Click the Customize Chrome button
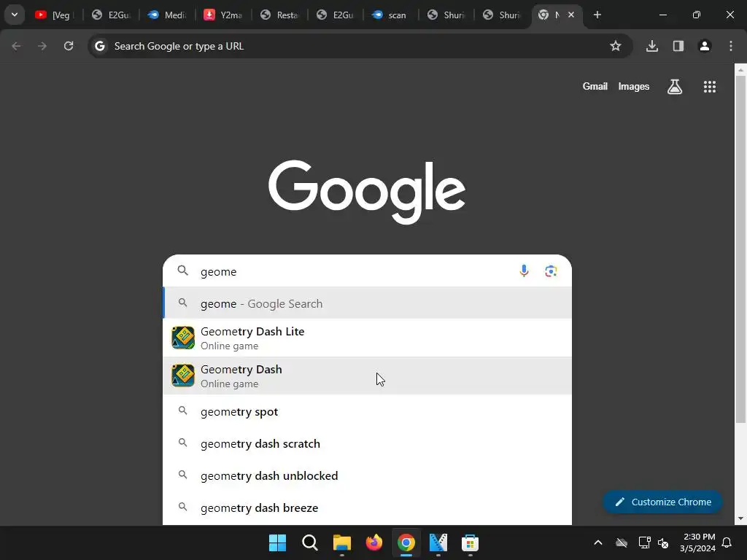This screenshot has width=747, height=560. pos(662,502)
